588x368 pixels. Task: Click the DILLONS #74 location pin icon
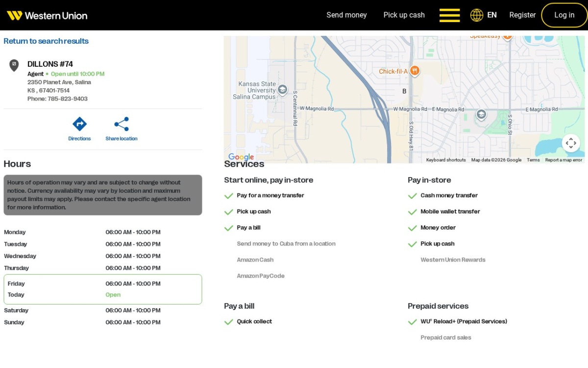pos(14,65)
